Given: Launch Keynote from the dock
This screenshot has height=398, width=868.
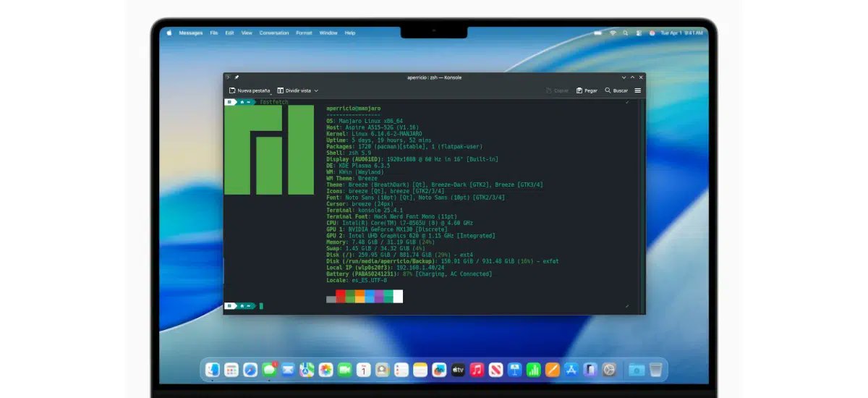Looking at the screenshot, I should click(x=514, y=370).
